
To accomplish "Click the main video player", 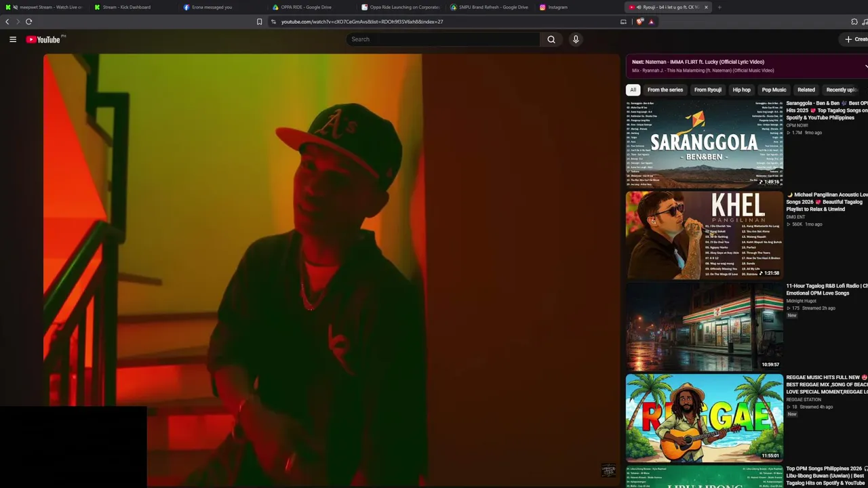I will [x=332, y=270].
